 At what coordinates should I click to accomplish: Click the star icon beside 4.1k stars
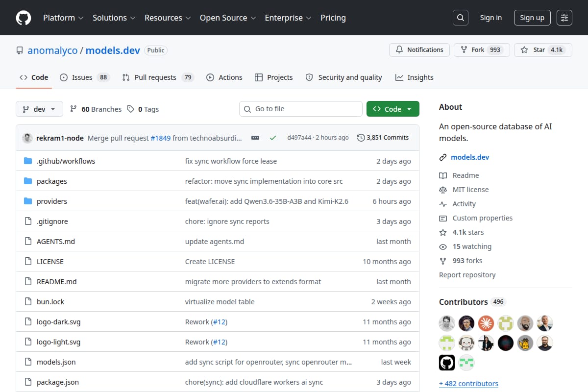(443, 232)
